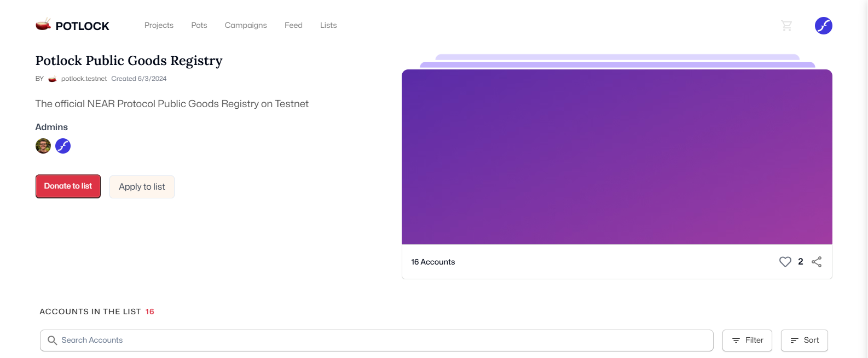Open Lists in the navigation bar
Viewport: 868px width, 358px height.
pyautogui.click(x=328, y=25)
